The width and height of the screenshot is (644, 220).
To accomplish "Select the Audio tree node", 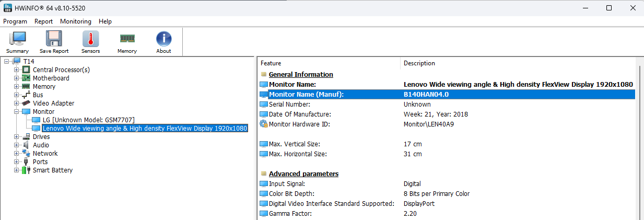I will [41, 145].
